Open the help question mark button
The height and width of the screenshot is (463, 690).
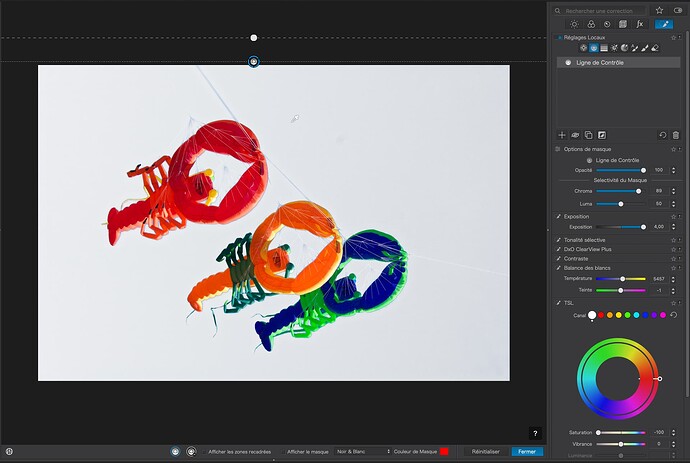(535, 433)
